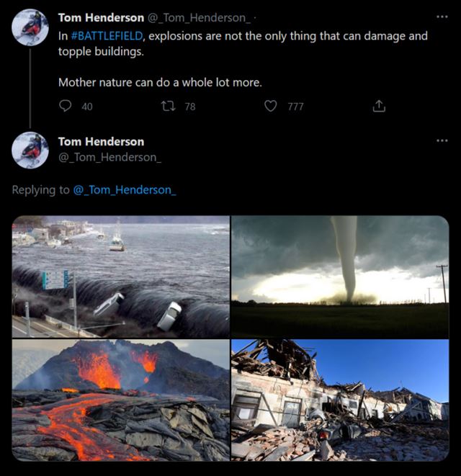The height and width of the screenshot is (476, 461).
Task: Open the lava volcano photo
Action: [121, 400]
